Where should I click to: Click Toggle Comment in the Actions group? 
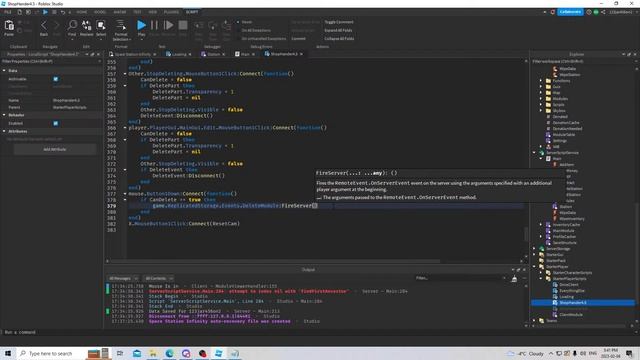[339, 22]
